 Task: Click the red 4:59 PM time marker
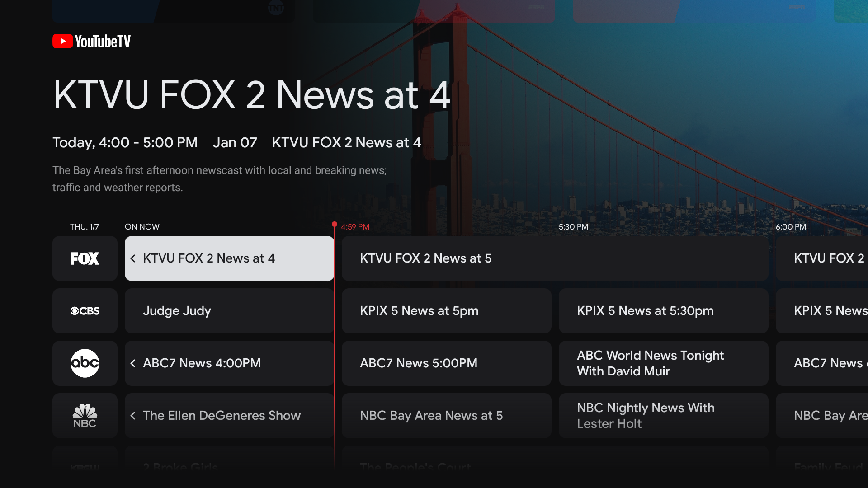click(x=354, y=227)
